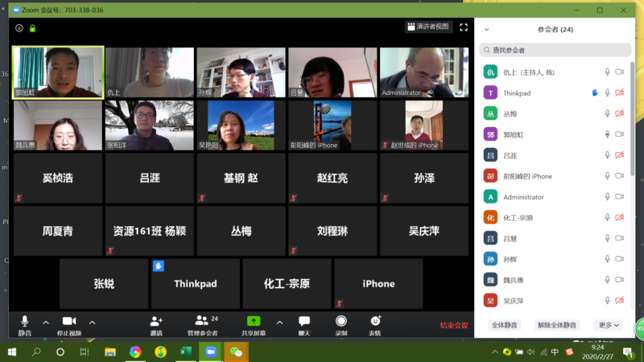Click the 全体静音 mute all button
Viewport: 644px width, 362px height.
point(505,325)
